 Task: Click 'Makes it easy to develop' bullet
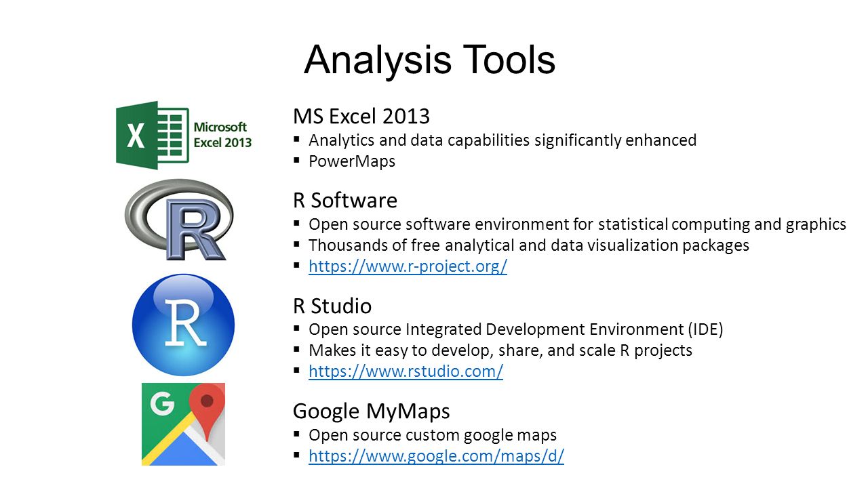pyautogui.click(x=500, y=350)
